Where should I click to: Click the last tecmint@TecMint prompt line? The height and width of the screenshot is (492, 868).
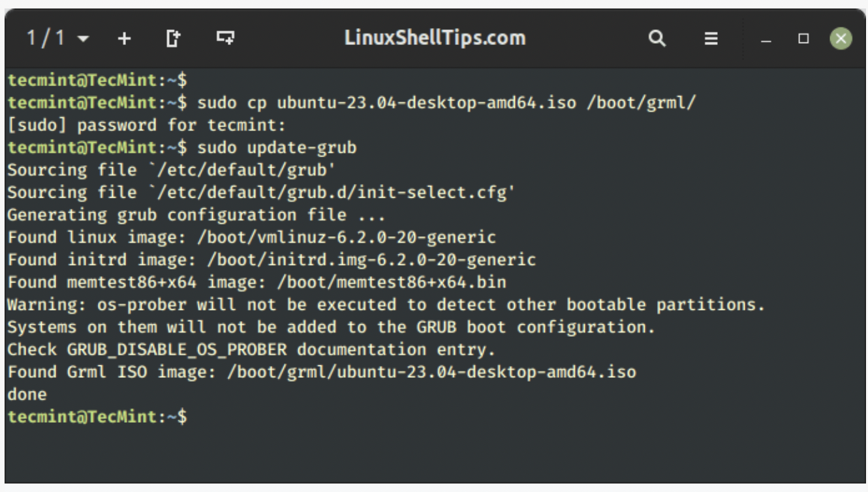click(x=97, y=416)
